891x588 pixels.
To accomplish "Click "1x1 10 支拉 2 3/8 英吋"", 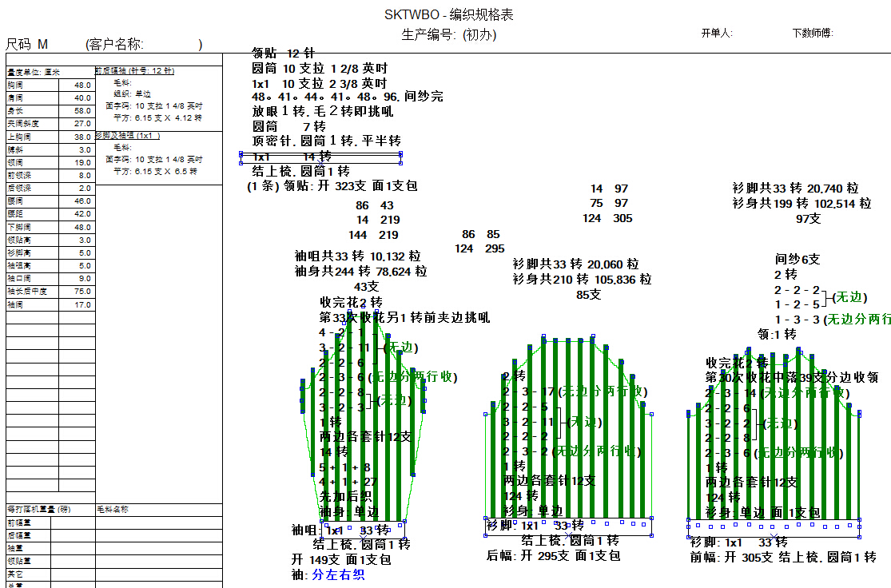I will pyautogui.click(x=320, y=83).
